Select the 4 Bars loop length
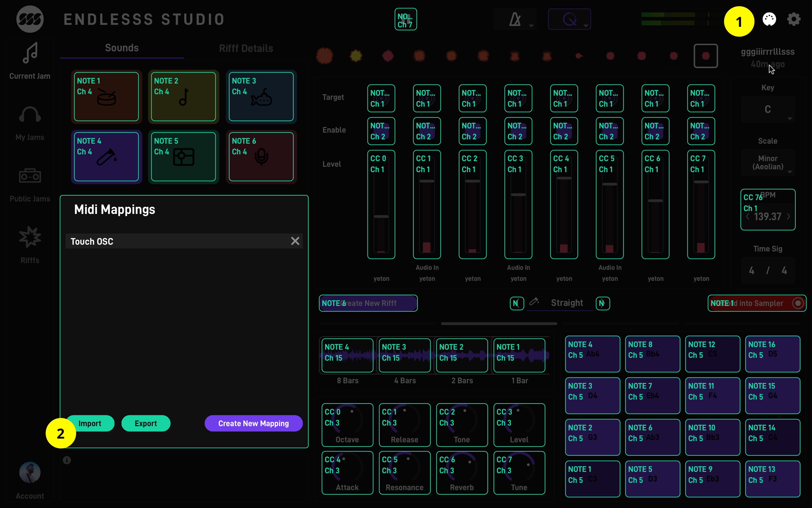812x508 pixels. 405,355
